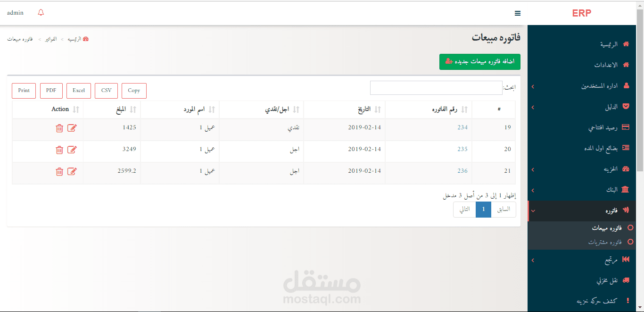Click the bank building icon beside البنك

tap(626, 190)
